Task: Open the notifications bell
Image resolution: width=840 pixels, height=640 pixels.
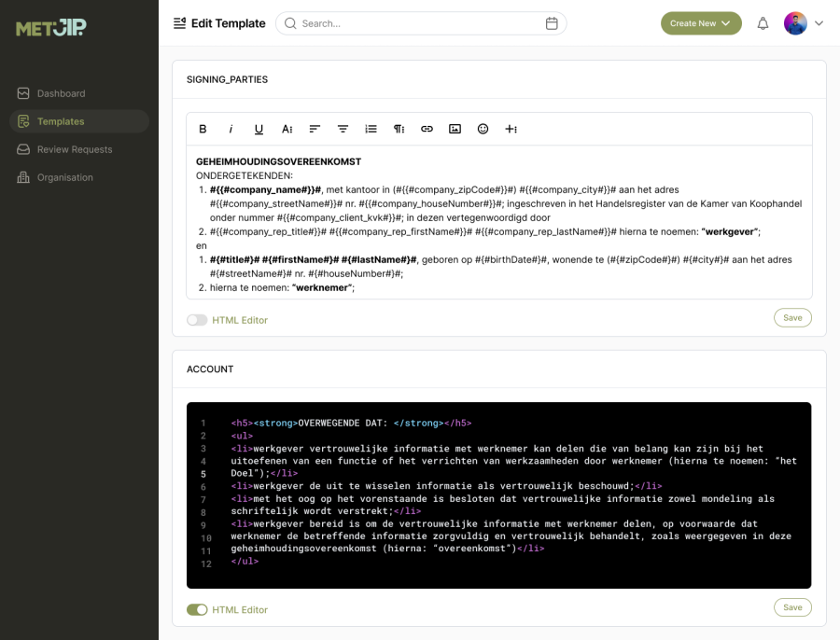Action: tap(763, 23)
